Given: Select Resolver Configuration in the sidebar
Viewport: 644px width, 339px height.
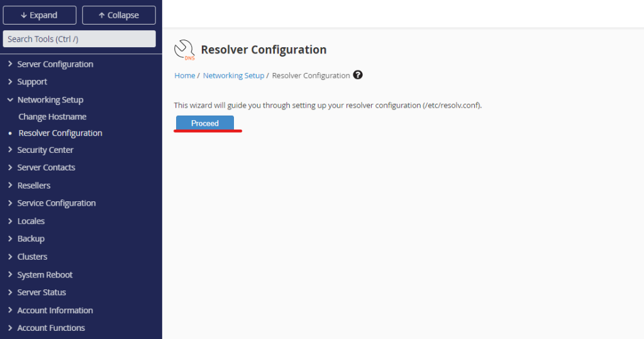Looking at the screenshot, I should coord(60,133).
